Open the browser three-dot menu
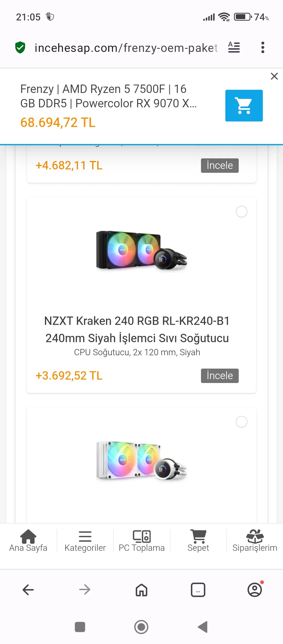The image size is (283, 644). [263, 47]
